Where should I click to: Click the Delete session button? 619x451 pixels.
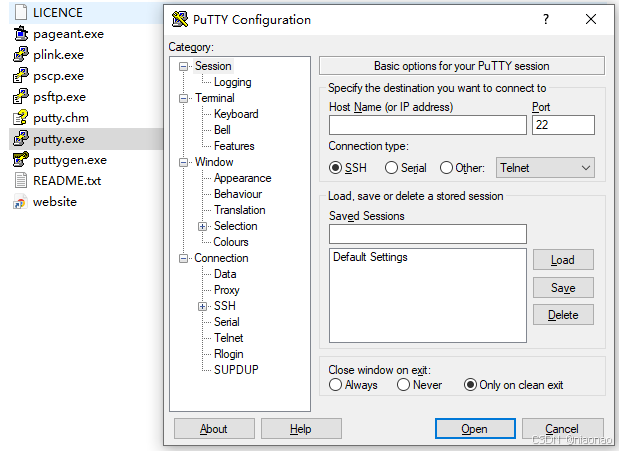tap(563, 315)
